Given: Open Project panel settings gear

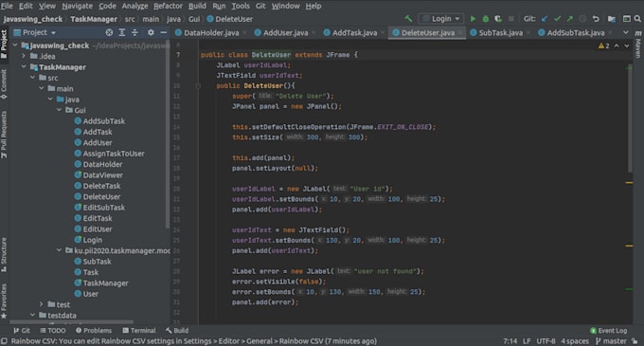Looking at the screenshot, I should 151,32.
